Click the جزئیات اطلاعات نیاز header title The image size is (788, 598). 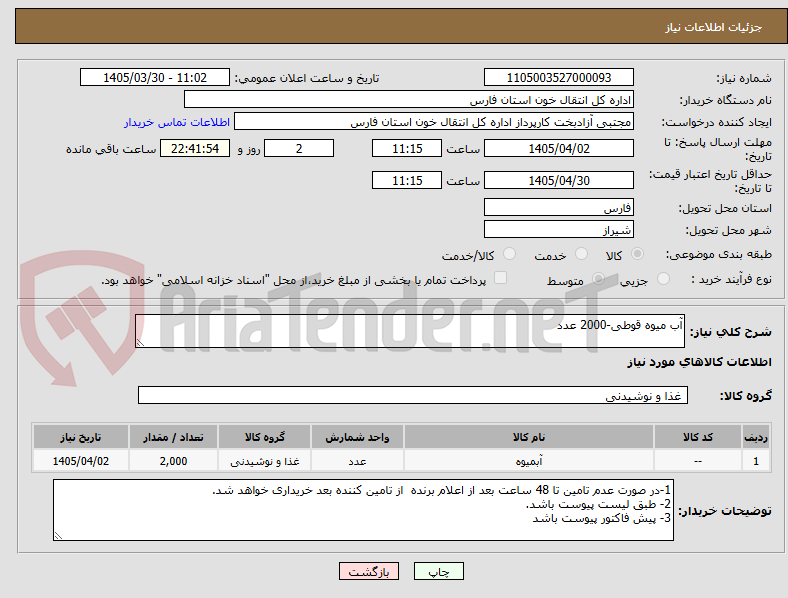pyautogui.click(x=714, y=27)
